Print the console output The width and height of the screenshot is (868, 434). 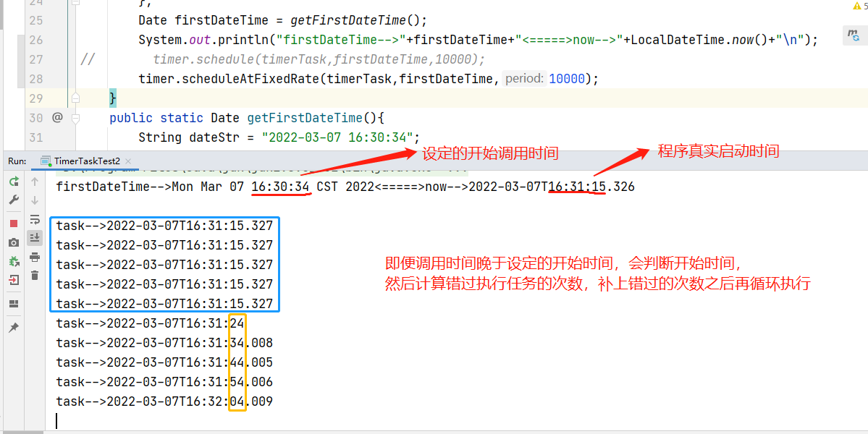tap(34, 258)
